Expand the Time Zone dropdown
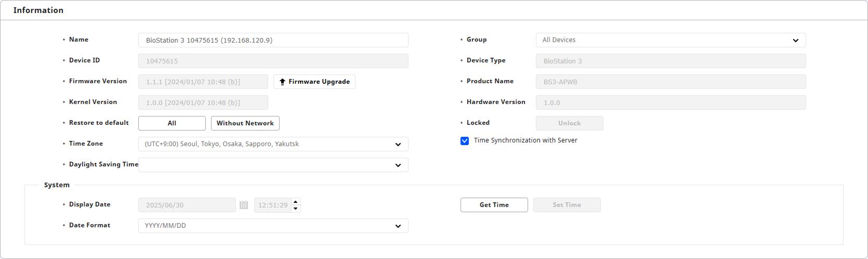The width and height of the screenshot is (868, 259). coord(273,144)
